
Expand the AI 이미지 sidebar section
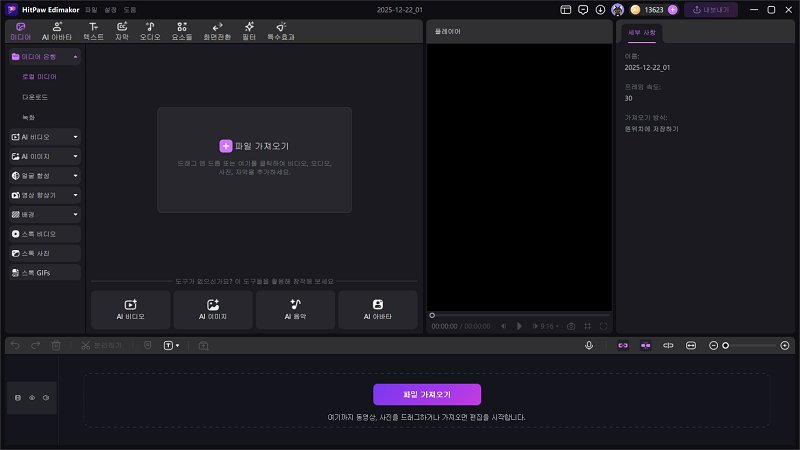[45, 156]
